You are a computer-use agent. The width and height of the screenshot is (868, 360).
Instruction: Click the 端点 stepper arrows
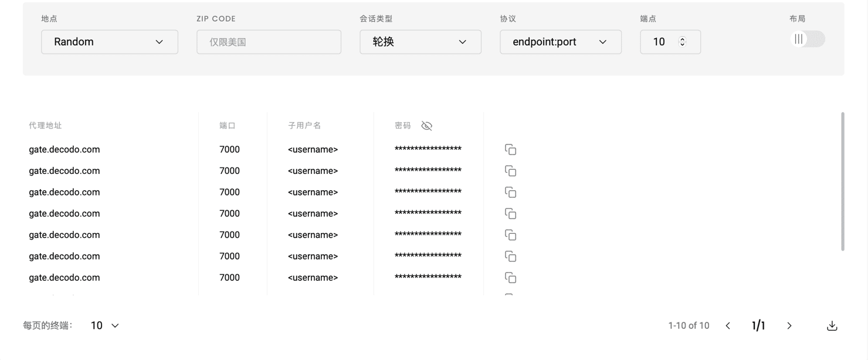[x=682, y=42]
